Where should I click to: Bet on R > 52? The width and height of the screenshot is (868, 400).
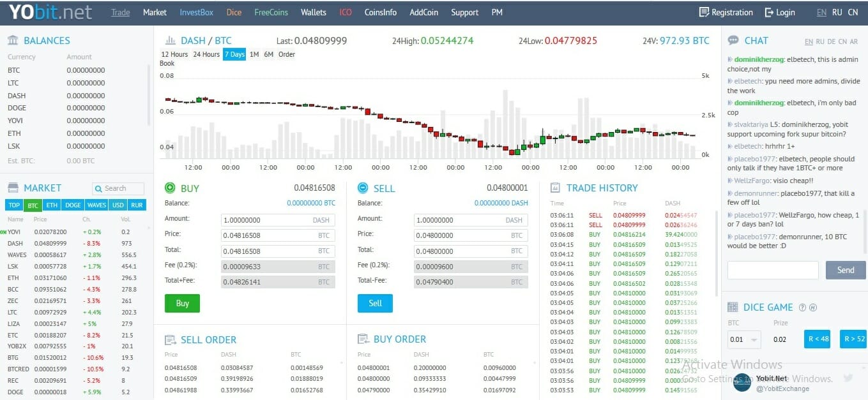(x=853, y=339)
